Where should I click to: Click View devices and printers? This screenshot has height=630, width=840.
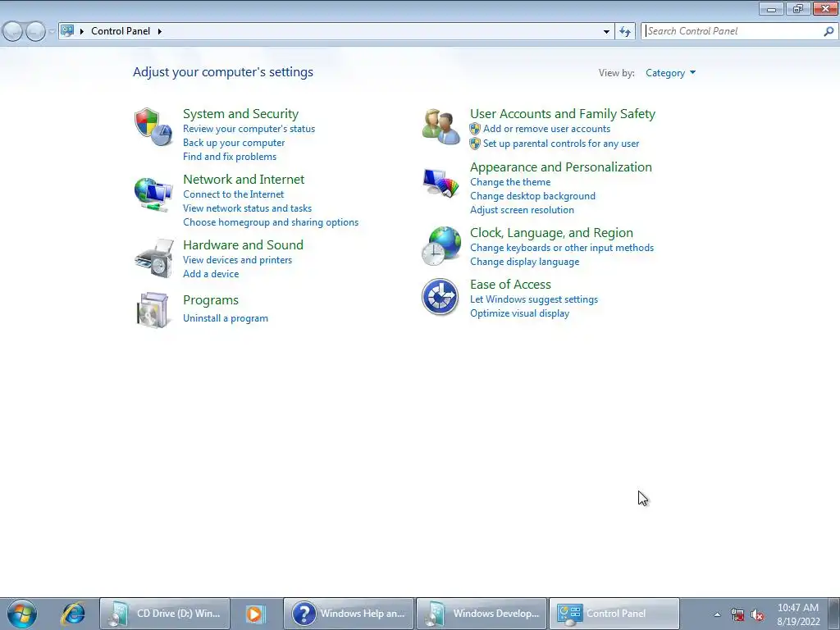pos(237,260)
